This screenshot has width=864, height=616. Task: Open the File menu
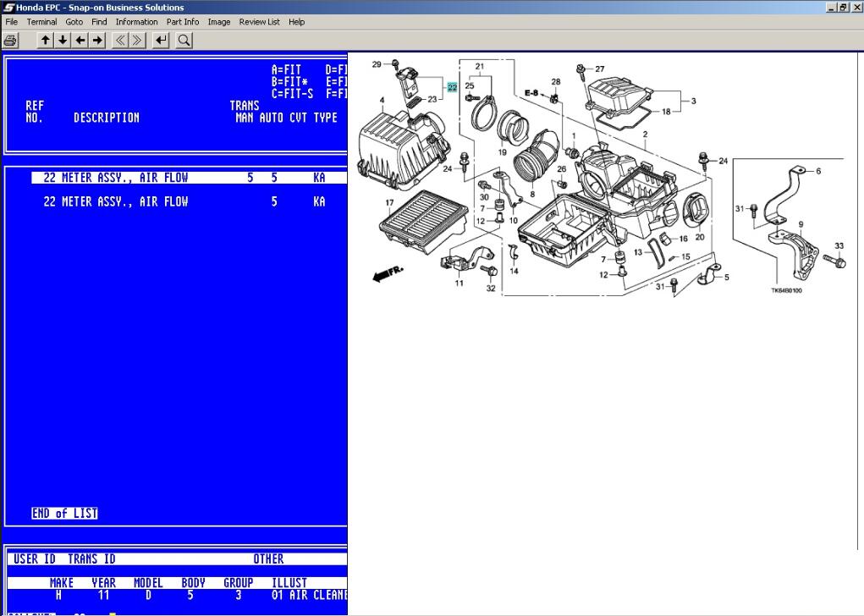point(11,22)
